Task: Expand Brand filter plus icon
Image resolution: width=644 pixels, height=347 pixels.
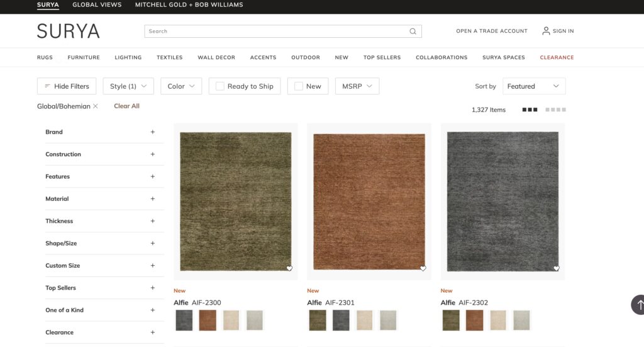Action: [152, 132]
